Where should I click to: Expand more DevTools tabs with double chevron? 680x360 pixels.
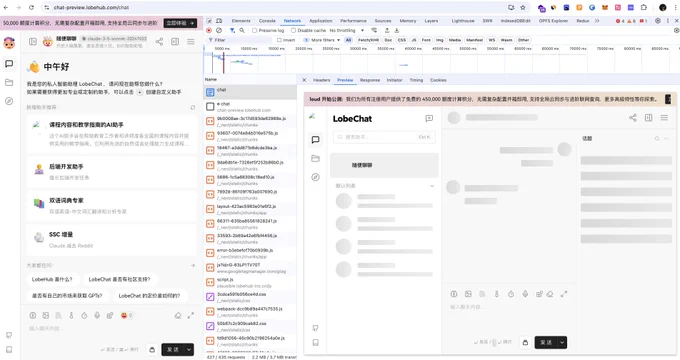(597, 20)
